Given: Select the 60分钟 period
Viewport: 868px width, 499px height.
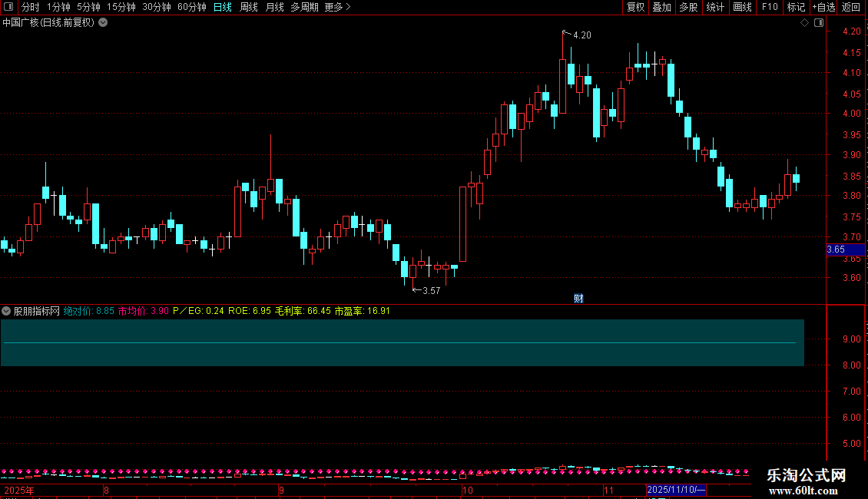Looking at the screenshot, I should pyautogui.click(x=192, y=7).
